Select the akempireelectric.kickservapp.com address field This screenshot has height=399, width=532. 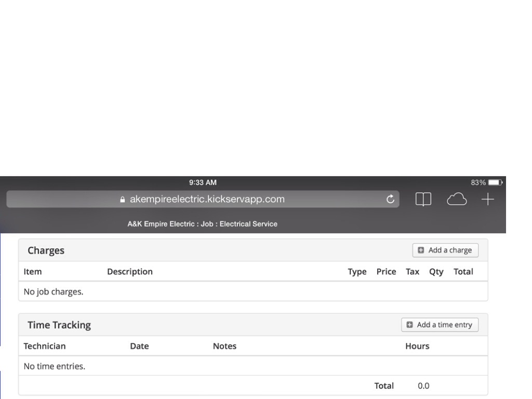207,199
